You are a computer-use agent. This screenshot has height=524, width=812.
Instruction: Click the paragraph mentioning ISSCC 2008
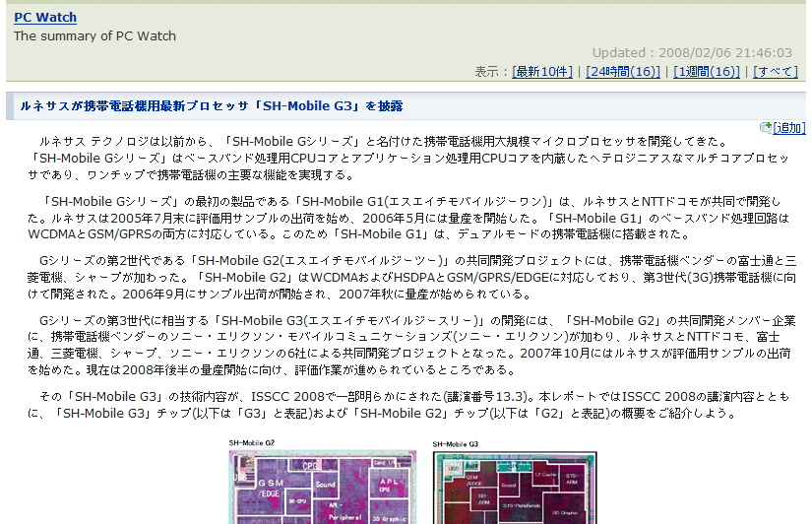(x=408, y=405)
